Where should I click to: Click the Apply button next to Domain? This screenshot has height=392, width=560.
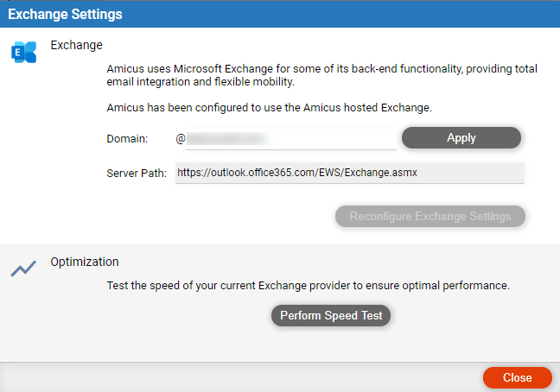pos(461,137)
